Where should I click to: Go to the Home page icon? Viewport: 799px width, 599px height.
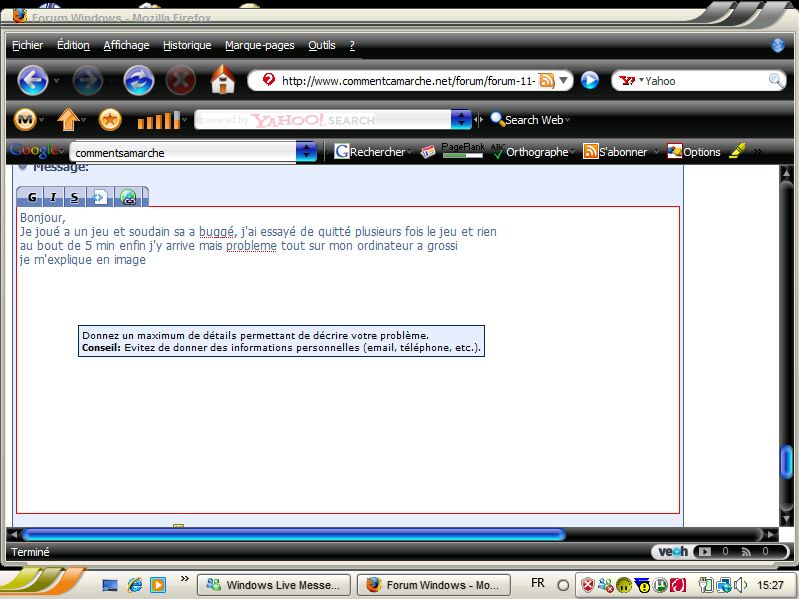(x=222, y=80)
